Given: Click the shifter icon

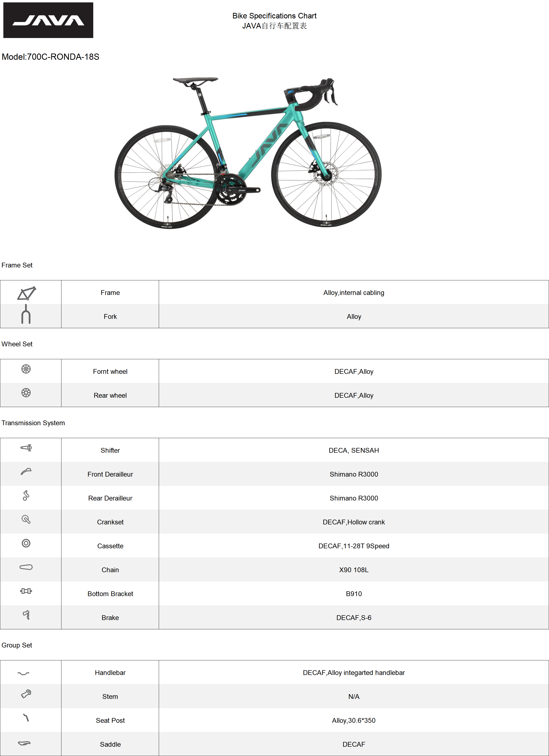Looking at the screenshot, I should (26, 448).
